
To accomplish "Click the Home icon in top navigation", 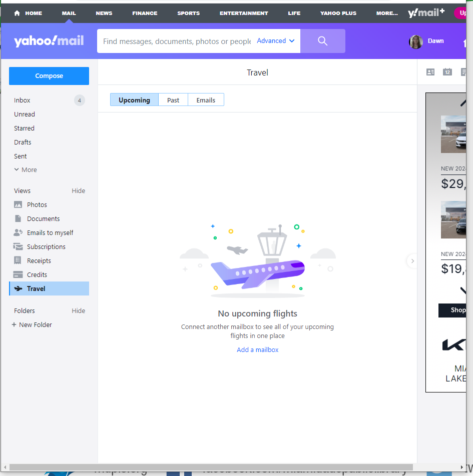I will (17, 13).
